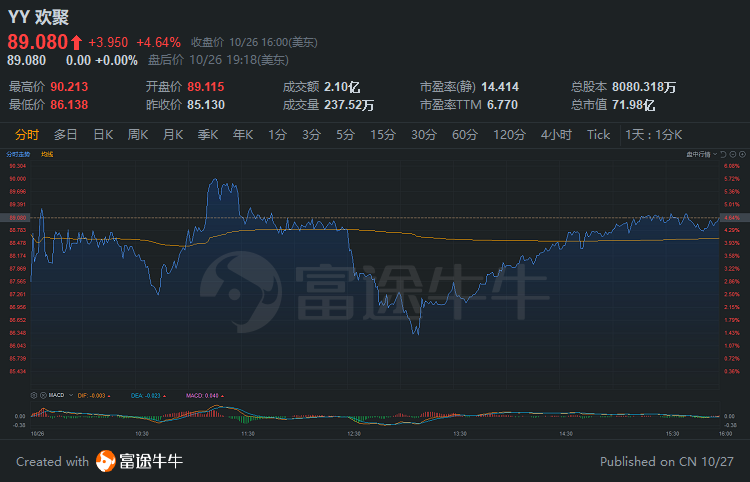Click the Published on CN 10/27 text
Viewport: 750px width, 482px height.
[667, 462]
